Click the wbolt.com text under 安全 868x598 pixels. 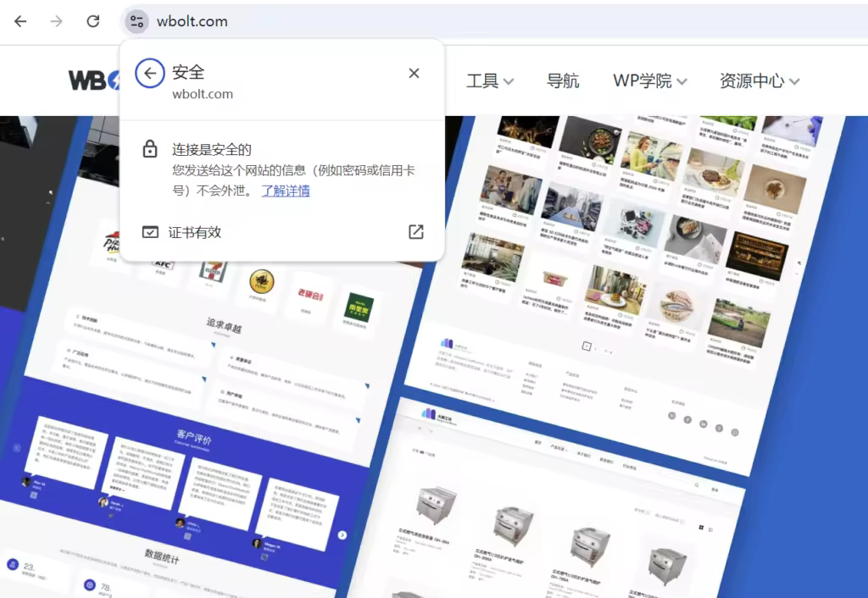pos(203,94)
